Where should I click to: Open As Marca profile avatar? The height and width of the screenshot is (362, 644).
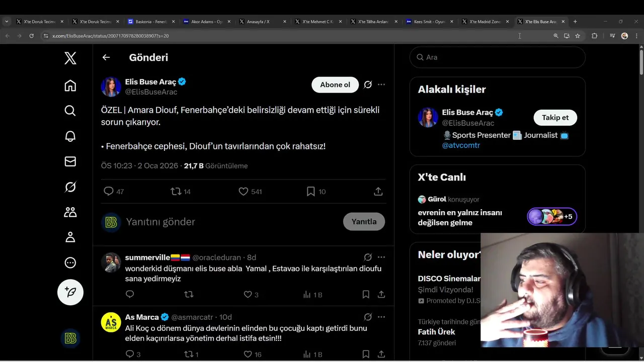111,322
